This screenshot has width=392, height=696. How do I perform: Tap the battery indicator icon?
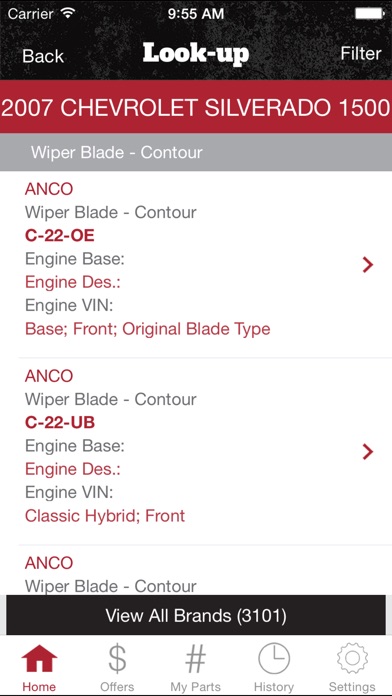[369, 13]
